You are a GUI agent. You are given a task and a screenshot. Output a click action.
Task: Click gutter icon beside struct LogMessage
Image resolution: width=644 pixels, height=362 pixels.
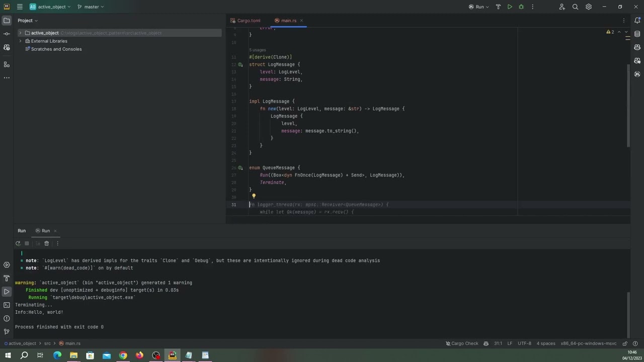tap(240, 64)
